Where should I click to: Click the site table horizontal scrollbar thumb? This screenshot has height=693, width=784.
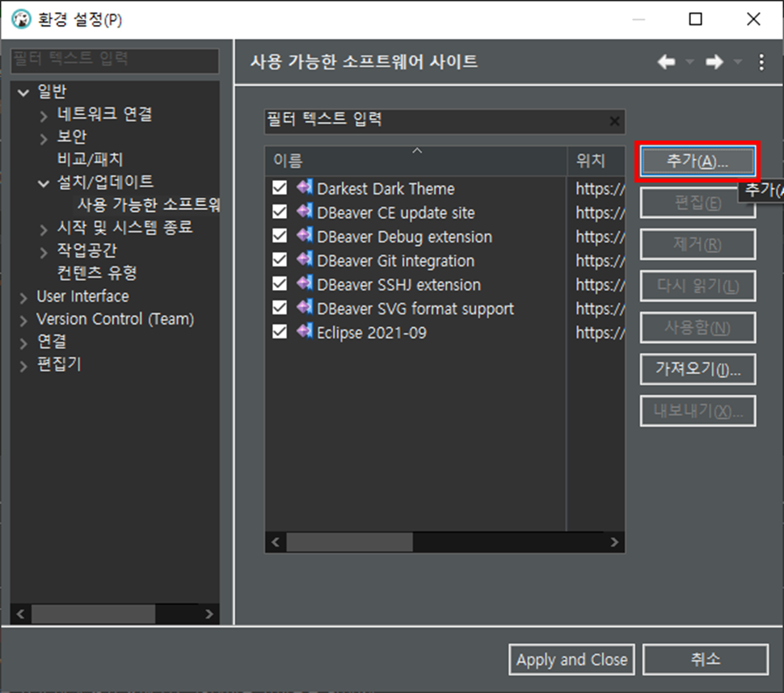[x=349, y=542]
